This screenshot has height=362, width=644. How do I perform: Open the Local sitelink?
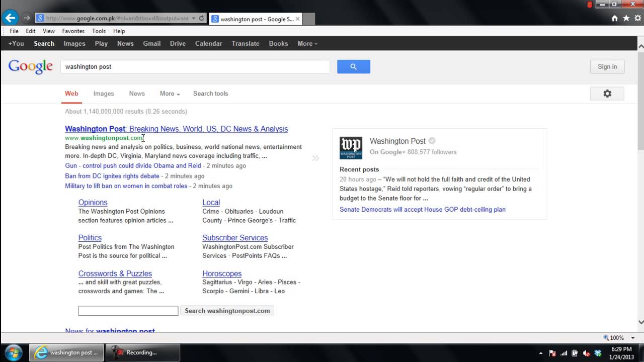pyautogui.click(x=211, y=202)
